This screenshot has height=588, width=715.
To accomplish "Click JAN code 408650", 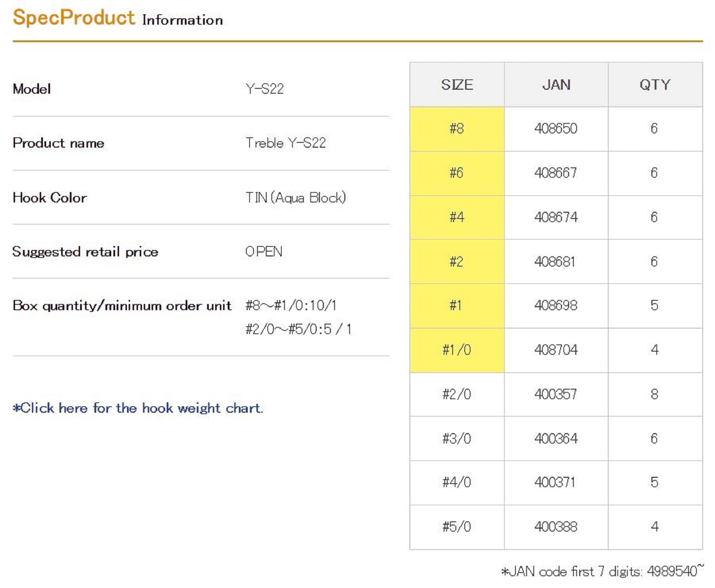I will (556, 128).
